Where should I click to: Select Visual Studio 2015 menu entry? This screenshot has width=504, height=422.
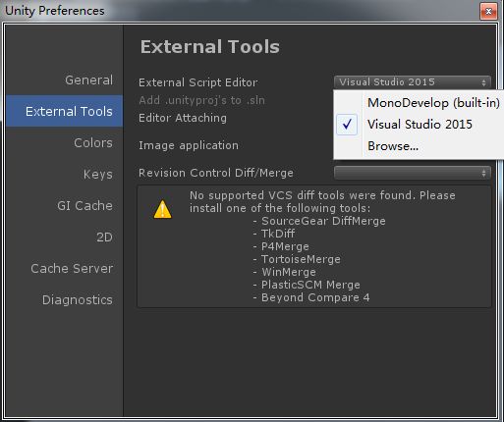point(419,125)
